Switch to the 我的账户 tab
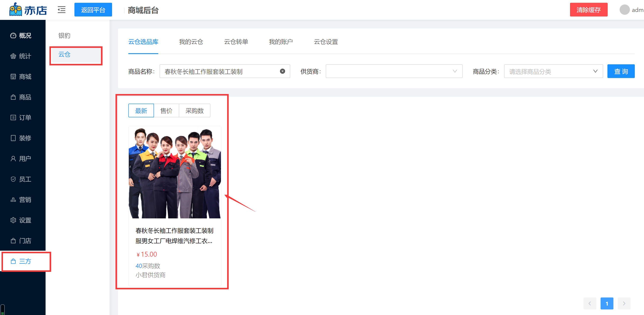The height and width of the screenshot is (315, 644). [x=281, y=42]
